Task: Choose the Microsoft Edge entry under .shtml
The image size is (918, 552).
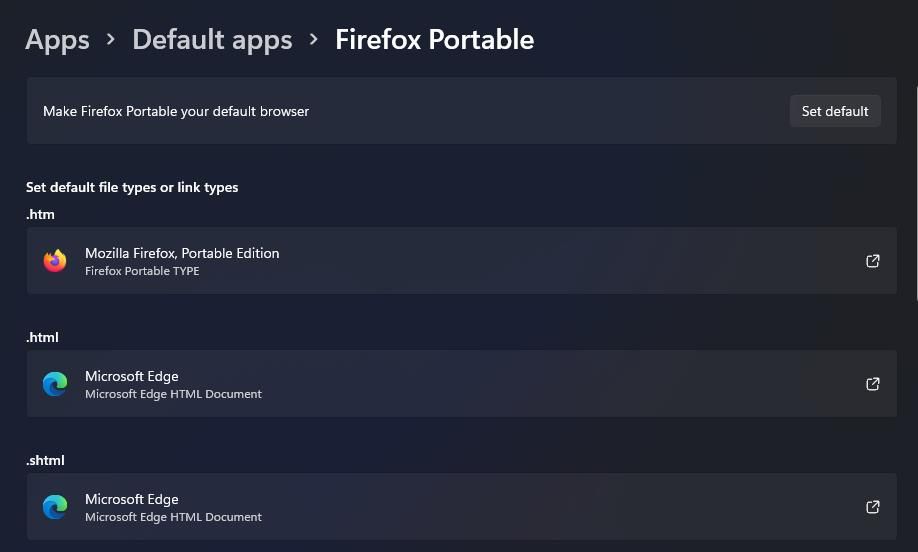Action: coord(132,499)
